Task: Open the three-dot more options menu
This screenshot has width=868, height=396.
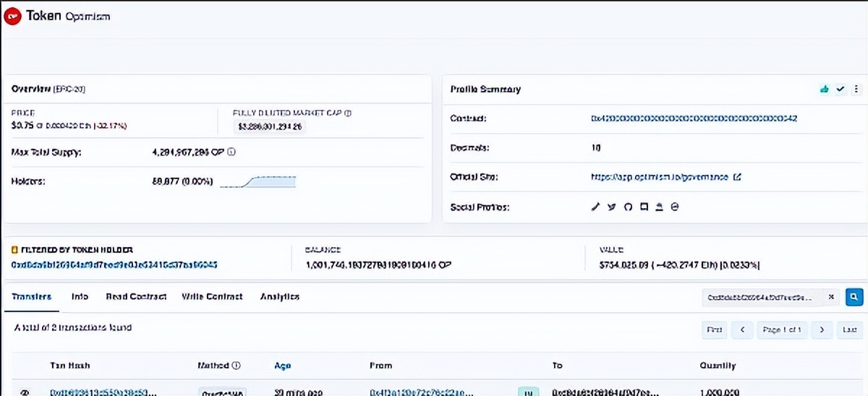Action: pos(856,89)
